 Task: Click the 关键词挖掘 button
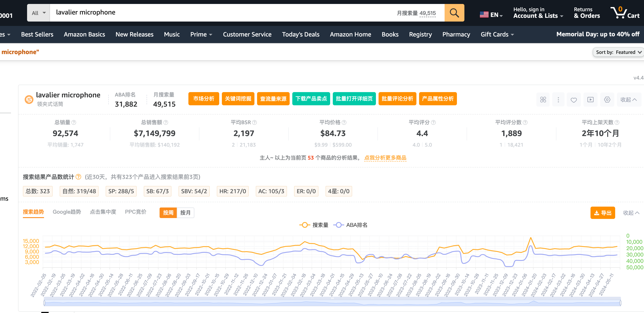[238, 99]
